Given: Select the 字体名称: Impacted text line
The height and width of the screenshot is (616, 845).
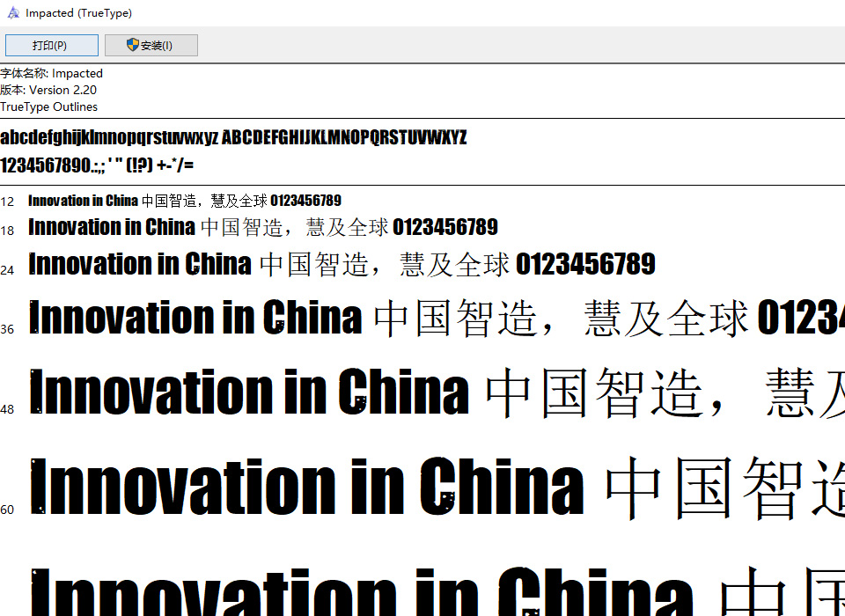Looking at the screenshot, I should coord(51,73).
